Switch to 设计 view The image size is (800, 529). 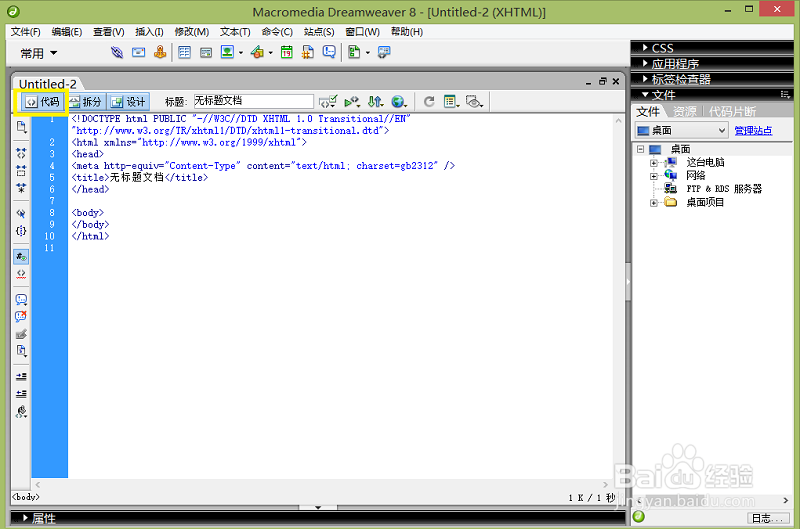coord(128,102)
